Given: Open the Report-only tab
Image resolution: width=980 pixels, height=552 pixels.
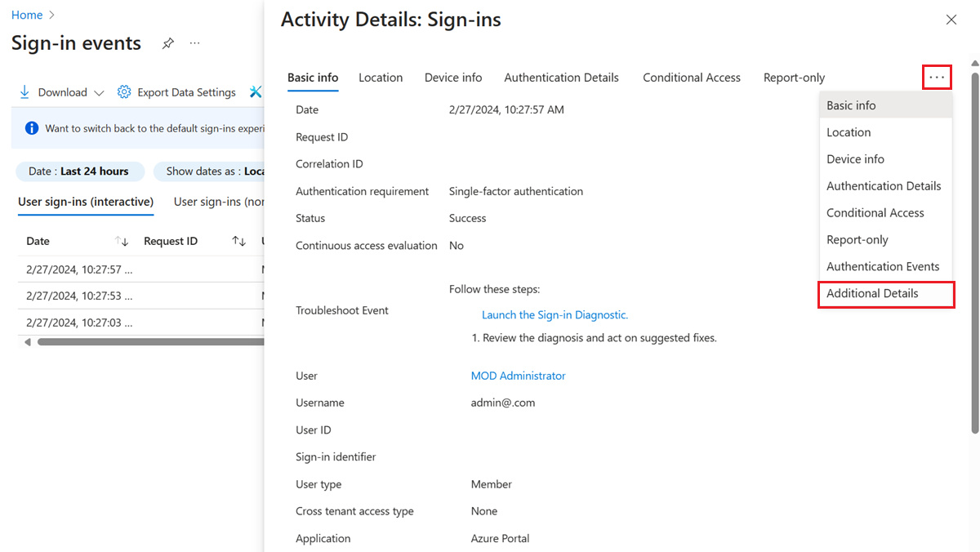Looking at the screenshot, I should [794, 78].
